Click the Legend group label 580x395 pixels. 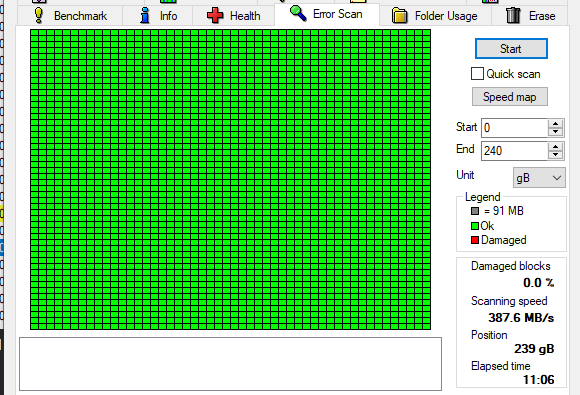click(x=483, y=197)
